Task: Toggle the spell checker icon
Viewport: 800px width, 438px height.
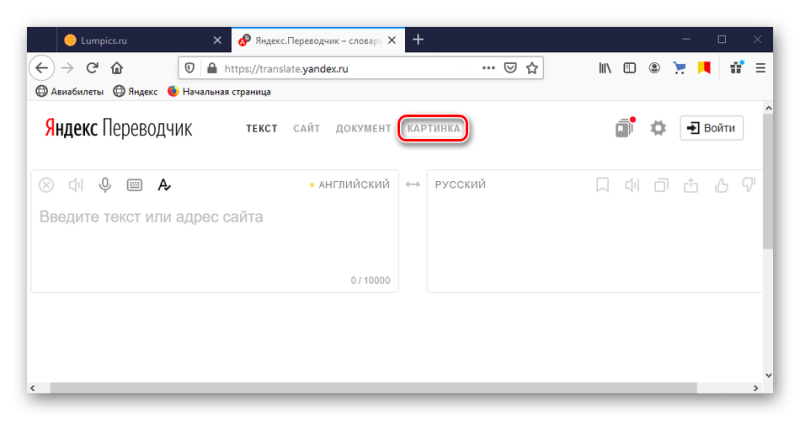Action: click(164, 185)
